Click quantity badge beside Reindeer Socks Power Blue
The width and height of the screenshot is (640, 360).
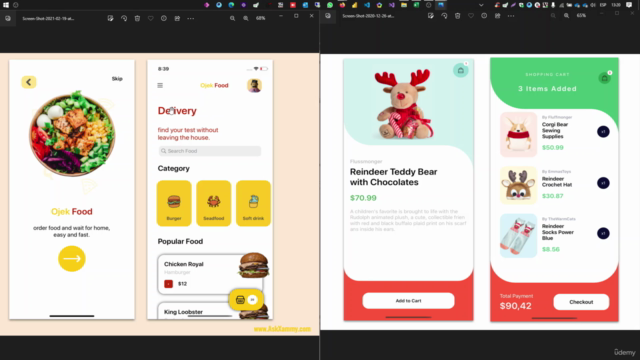(603, 233)
